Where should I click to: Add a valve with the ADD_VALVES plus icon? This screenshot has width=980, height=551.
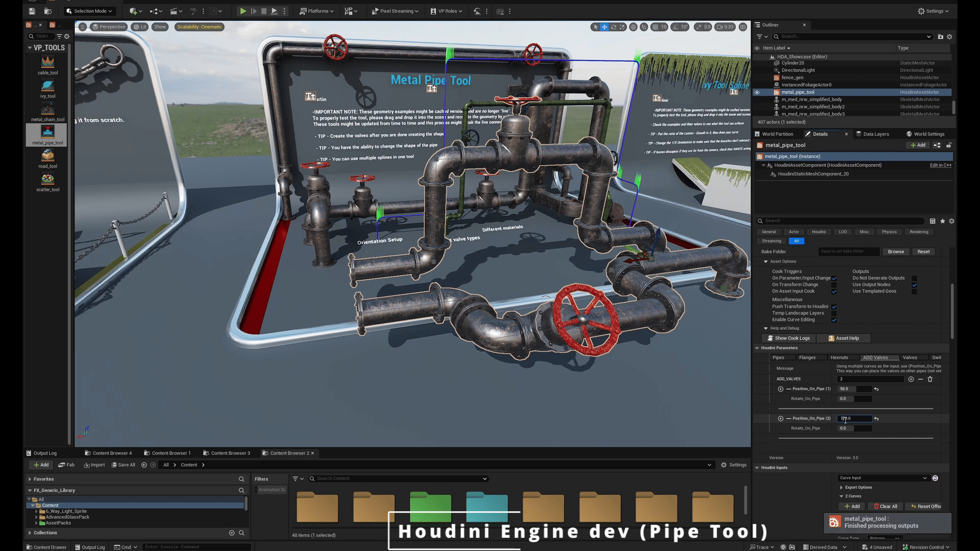[911, 379]
